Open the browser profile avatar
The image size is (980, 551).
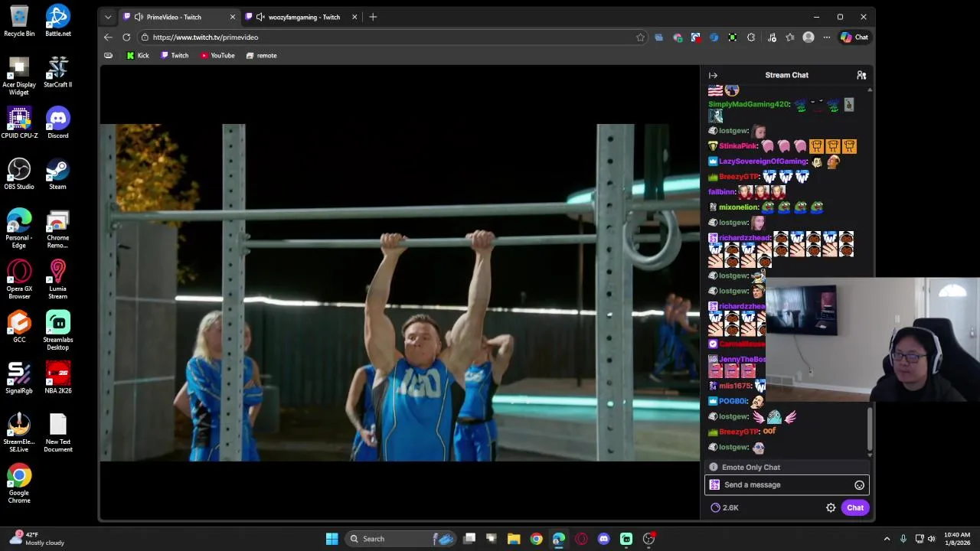coord(808,37)
